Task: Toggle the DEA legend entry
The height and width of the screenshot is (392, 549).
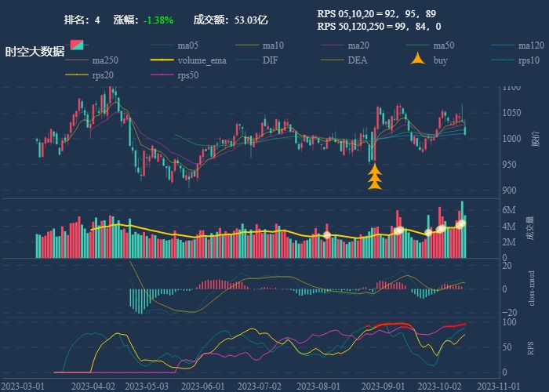Action: 344,60
